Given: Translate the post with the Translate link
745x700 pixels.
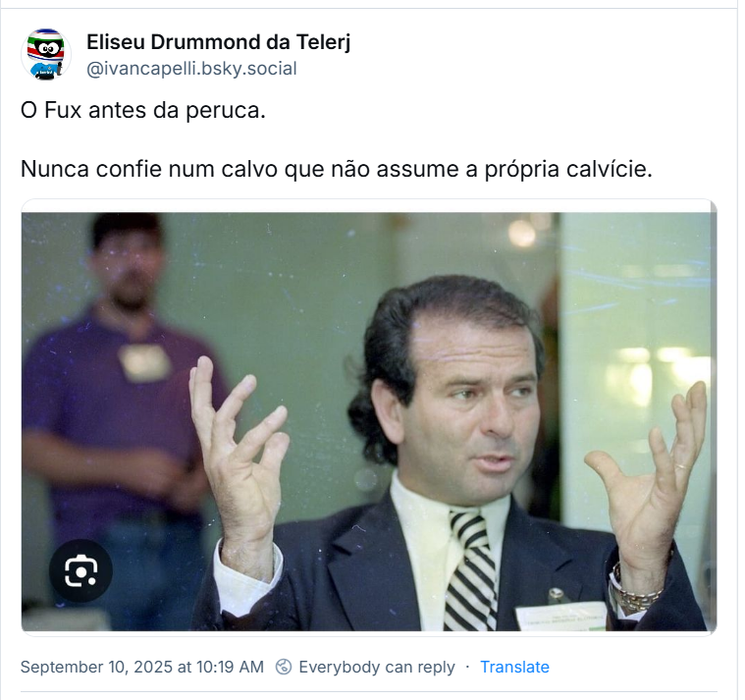Looking at the screenshot, I should [514, 667].
